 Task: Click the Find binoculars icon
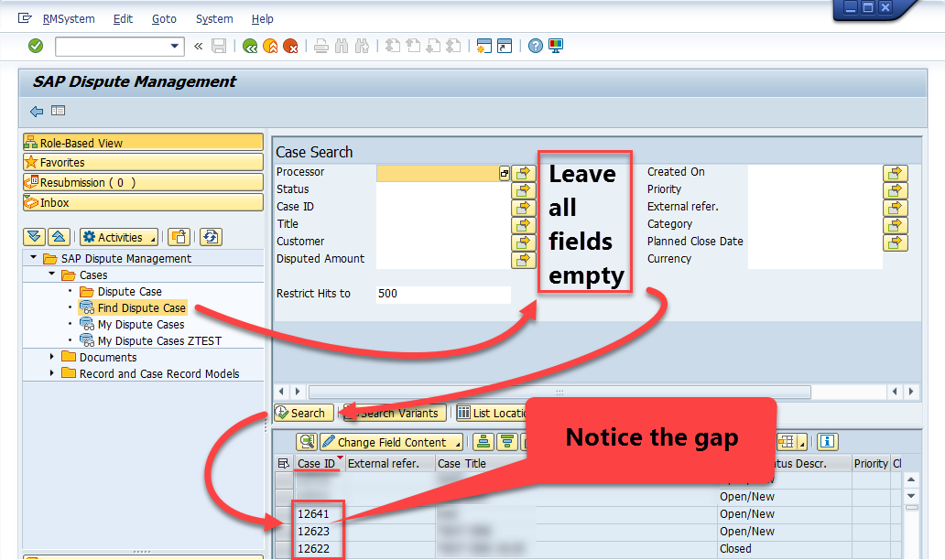342,46
